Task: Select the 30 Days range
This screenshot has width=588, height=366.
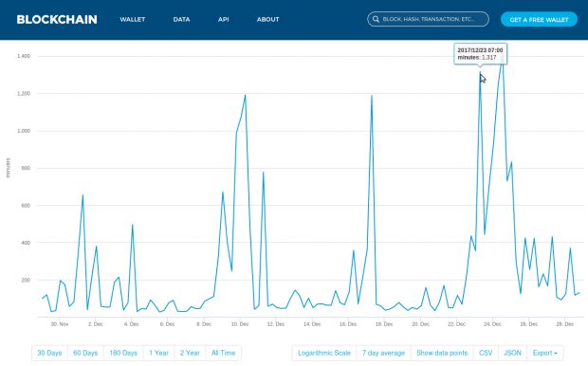Action: tap(49, 353)
